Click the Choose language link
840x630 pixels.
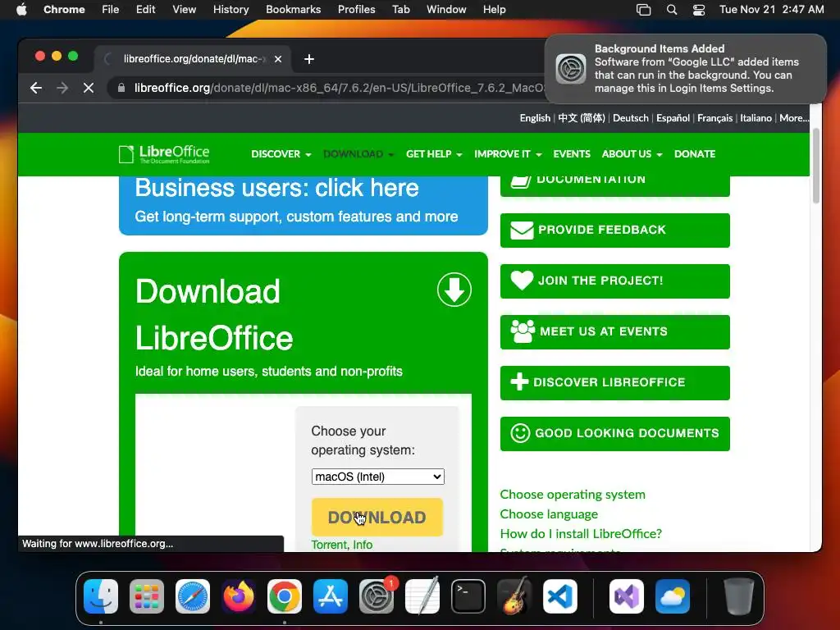(x=549, y=514)
